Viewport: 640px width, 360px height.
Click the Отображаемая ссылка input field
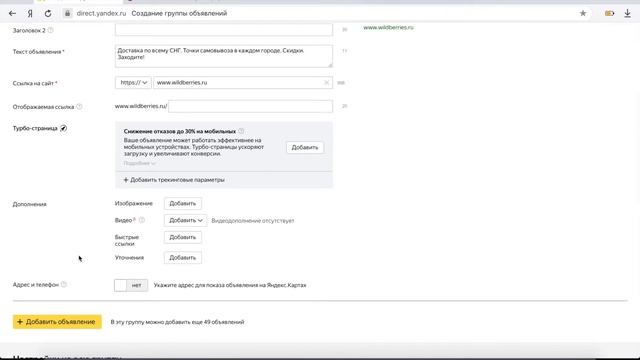[250, 106]
